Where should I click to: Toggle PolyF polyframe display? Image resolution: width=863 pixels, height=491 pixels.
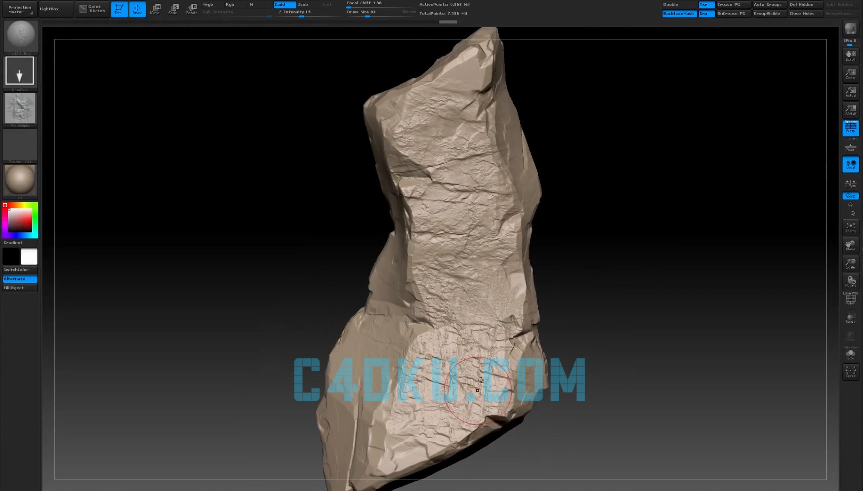coord(850,298)
